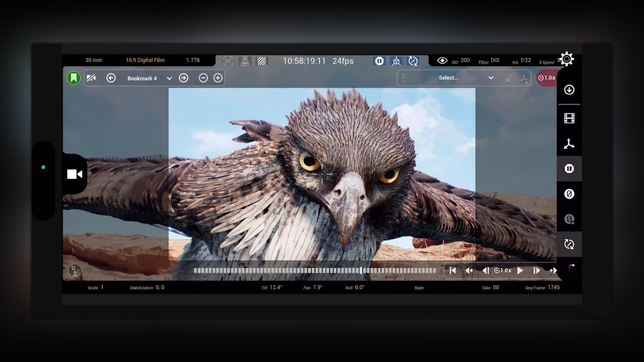Click the S Speed label
The image size is (644, 362).
click(547, 62)
